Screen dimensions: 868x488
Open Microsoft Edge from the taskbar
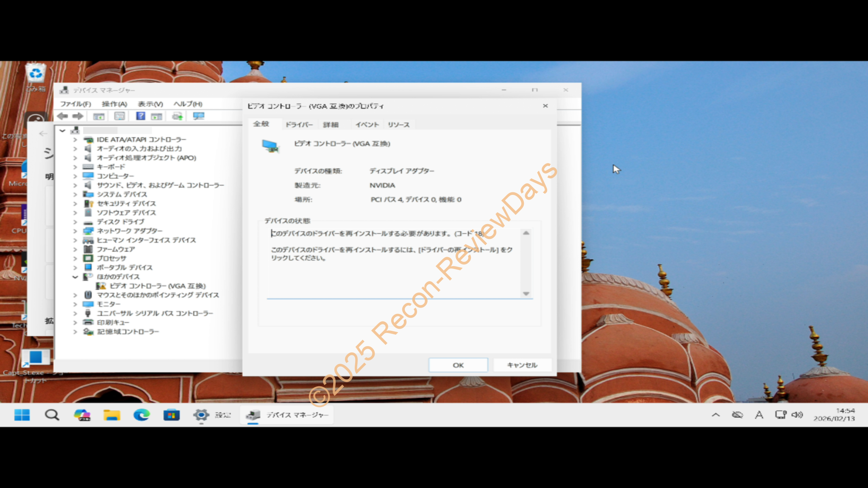point(142,415)
